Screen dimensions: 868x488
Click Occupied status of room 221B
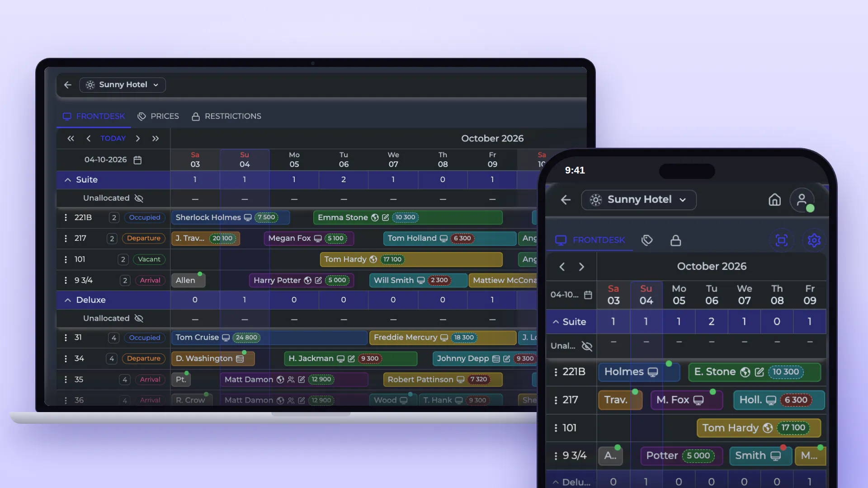pyautogui.click(x=145, y=218)
